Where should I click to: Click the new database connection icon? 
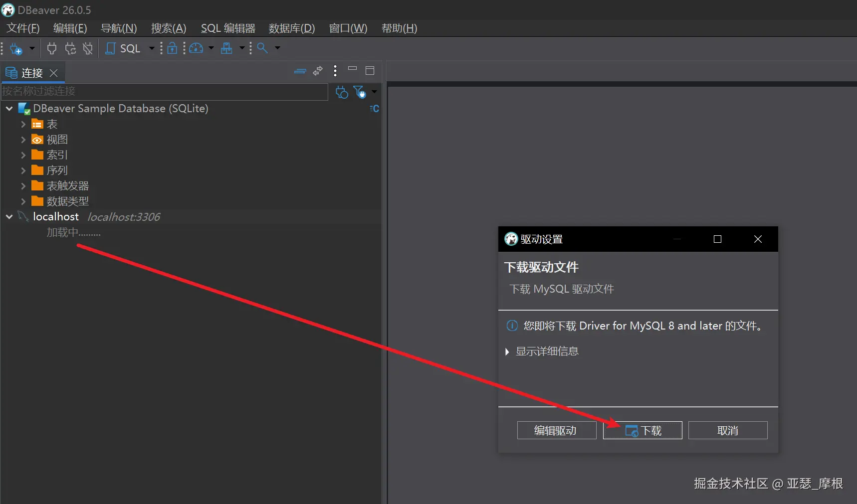(x=16, y=49)
